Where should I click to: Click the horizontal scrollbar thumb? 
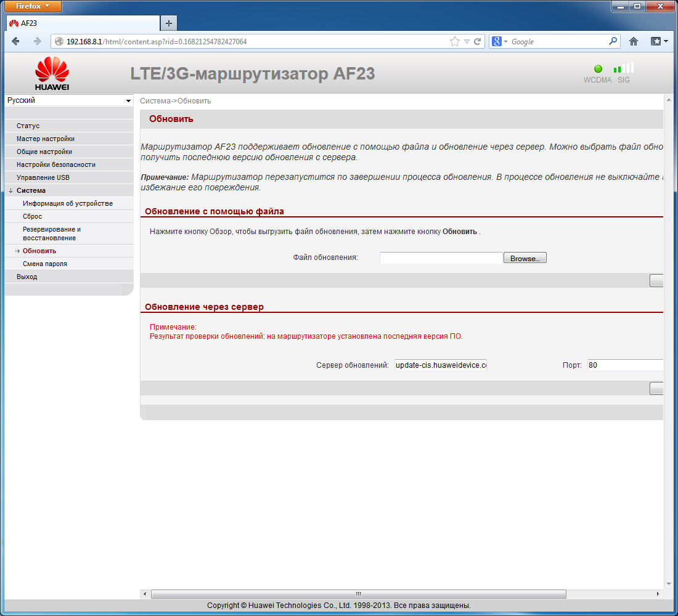click(x=359, y=594)
